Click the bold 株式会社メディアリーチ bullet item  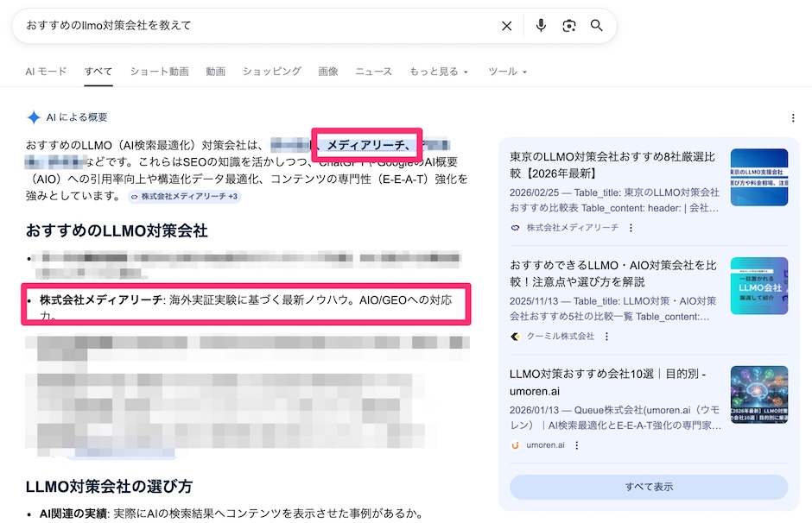101,300
